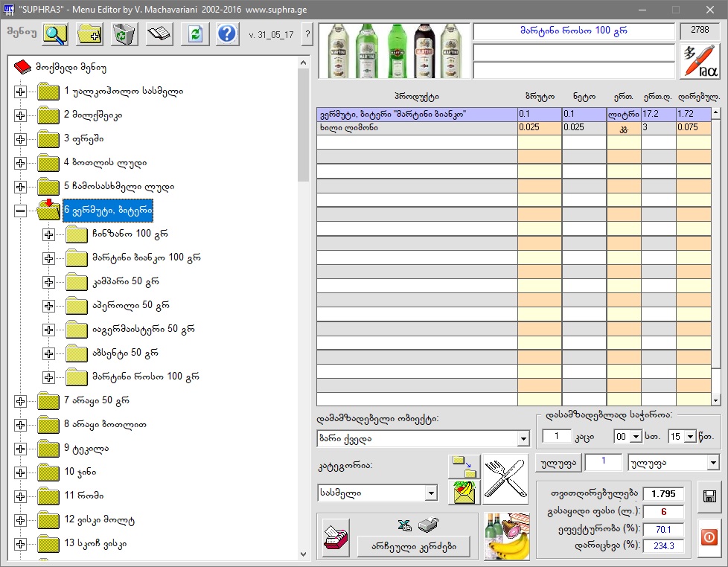Click the translation pen icon
Viewport: 728px width, 567px height.
pos(700,61)
